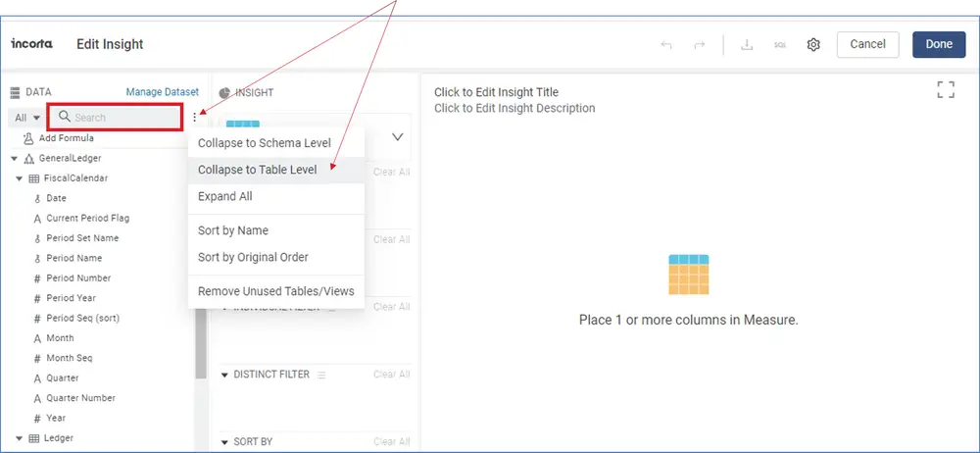Collapse the Sort By tray
Screen dimensions: 980x453
click(x=225, y=442)
